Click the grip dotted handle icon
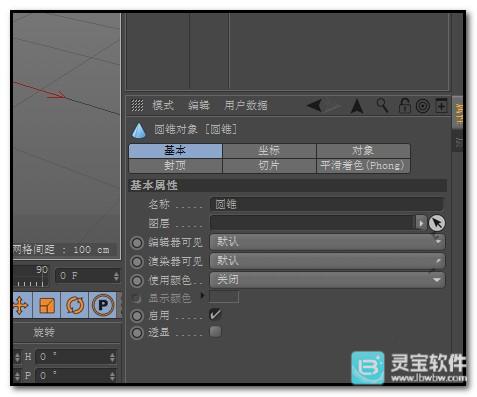Screen dimensions: 477x397 click(x=137, y=105)
